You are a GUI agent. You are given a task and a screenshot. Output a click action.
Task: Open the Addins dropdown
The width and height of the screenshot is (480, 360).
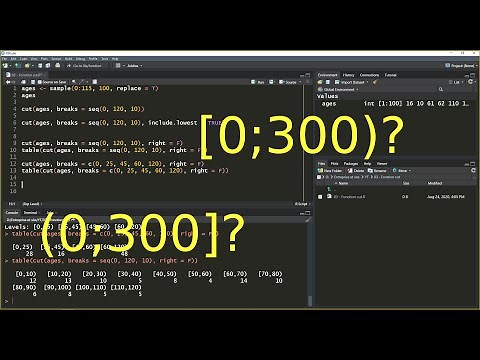[x=135, y=66]
